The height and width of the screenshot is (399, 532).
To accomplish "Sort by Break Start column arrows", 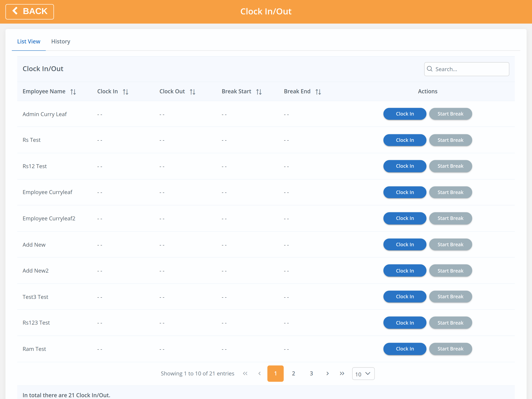I will 259,92.
